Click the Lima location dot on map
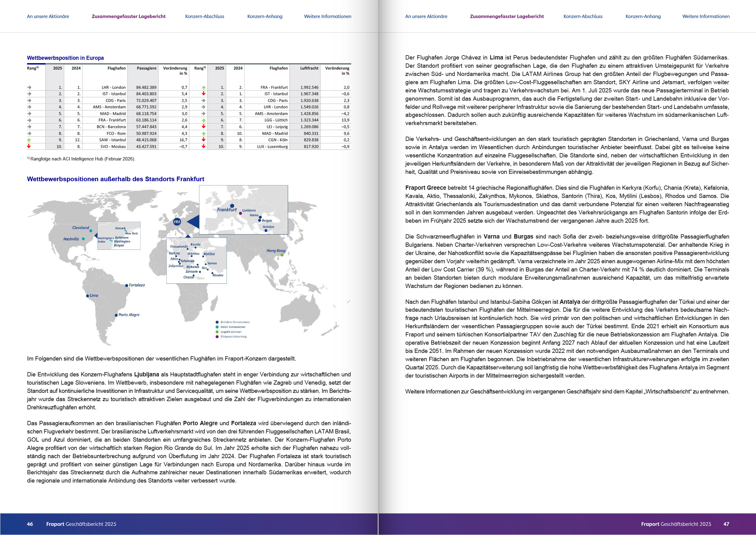The image size is (756, 535). point(87,296)
